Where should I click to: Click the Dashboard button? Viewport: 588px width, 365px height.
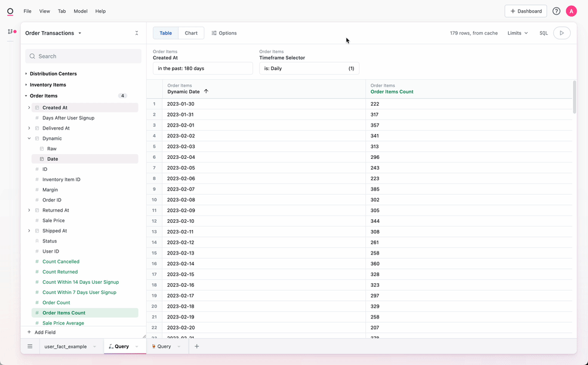click(x=525, y=11)
